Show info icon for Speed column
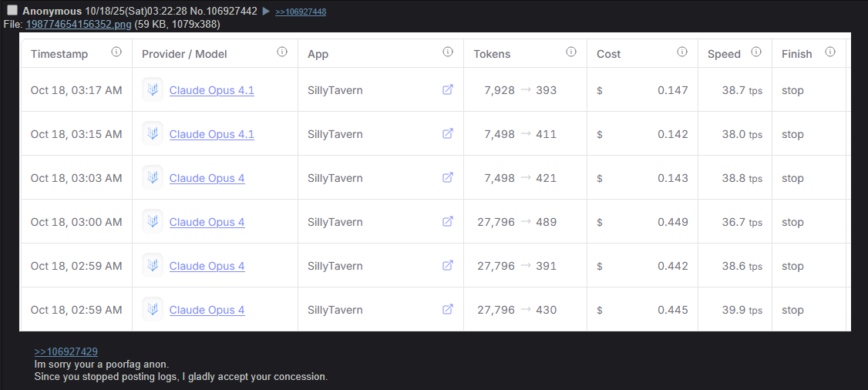 pyautogui.click(x=756, y=52)
